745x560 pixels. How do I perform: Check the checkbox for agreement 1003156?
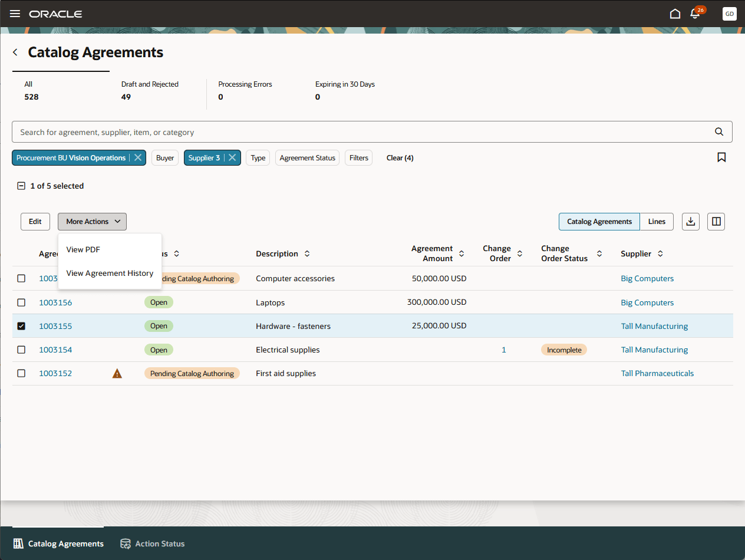[21, 302]
